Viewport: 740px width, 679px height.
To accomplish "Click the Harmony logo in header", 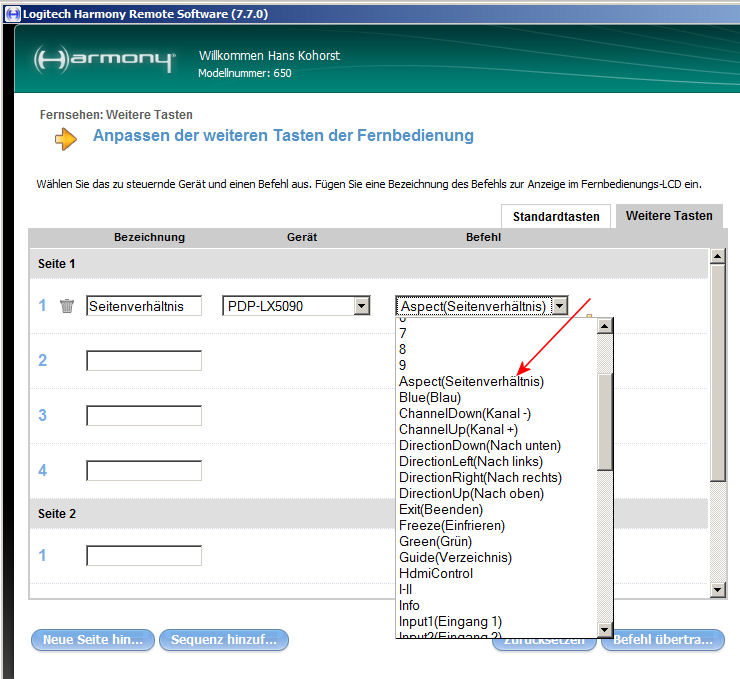I will (x=104, y=59).
